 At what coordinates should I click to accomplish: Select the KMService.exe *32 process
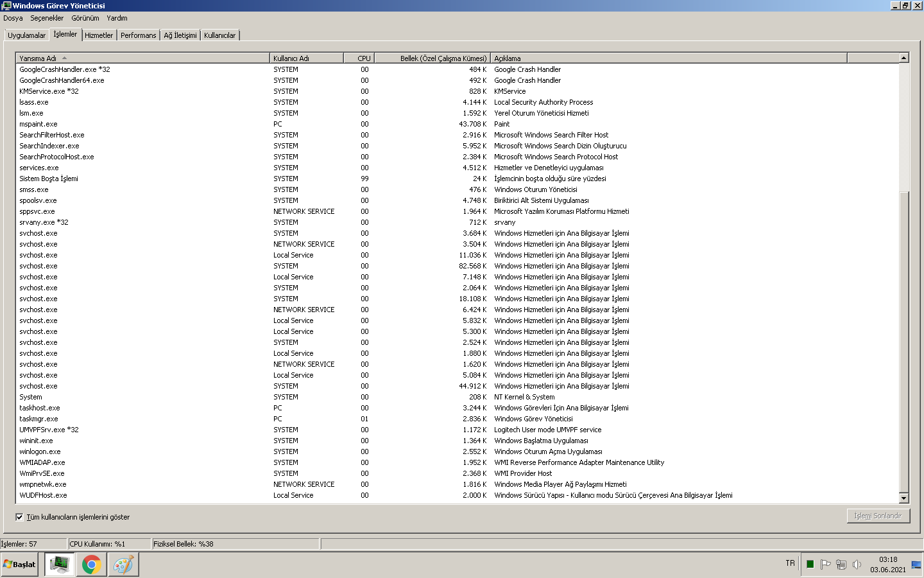coord(457,91)
